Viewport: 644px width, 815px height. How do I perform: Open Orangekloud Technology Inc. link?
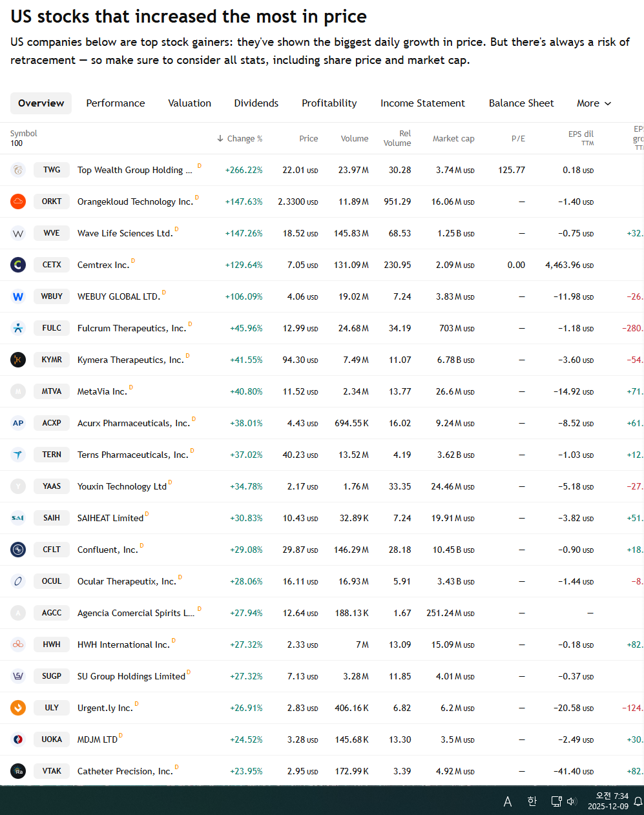pos(135,201)
